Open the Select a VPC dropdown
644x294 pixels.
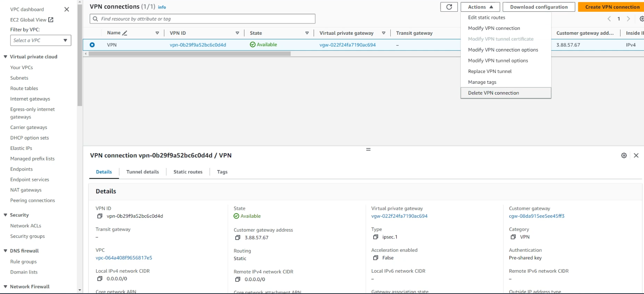[41, 40]
